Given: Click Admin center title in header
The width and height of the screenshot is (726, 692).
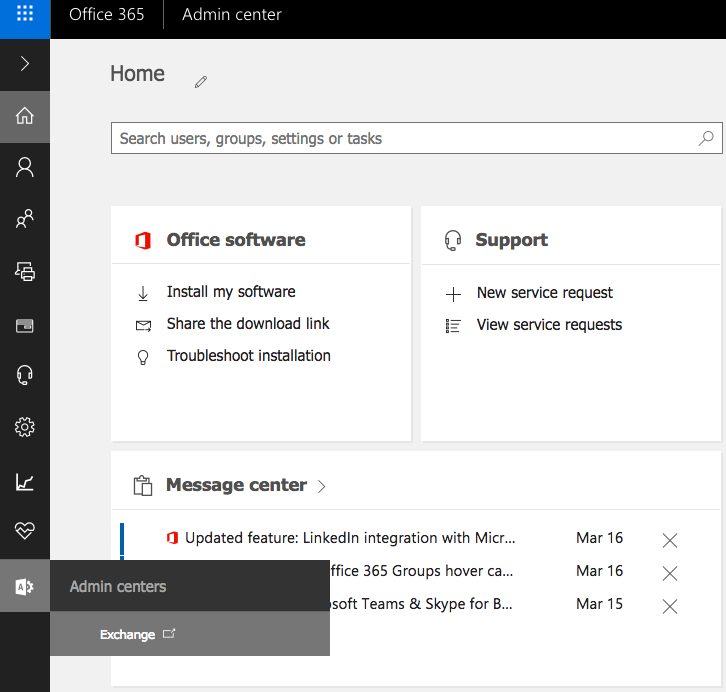Looking at the screenshot, I should tap(232, 14).
